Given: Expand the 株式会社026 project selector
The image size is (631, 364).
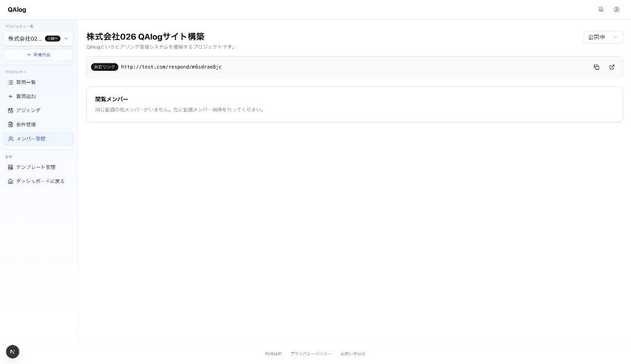Looking at the screenshot, I should tap(39, 38).
